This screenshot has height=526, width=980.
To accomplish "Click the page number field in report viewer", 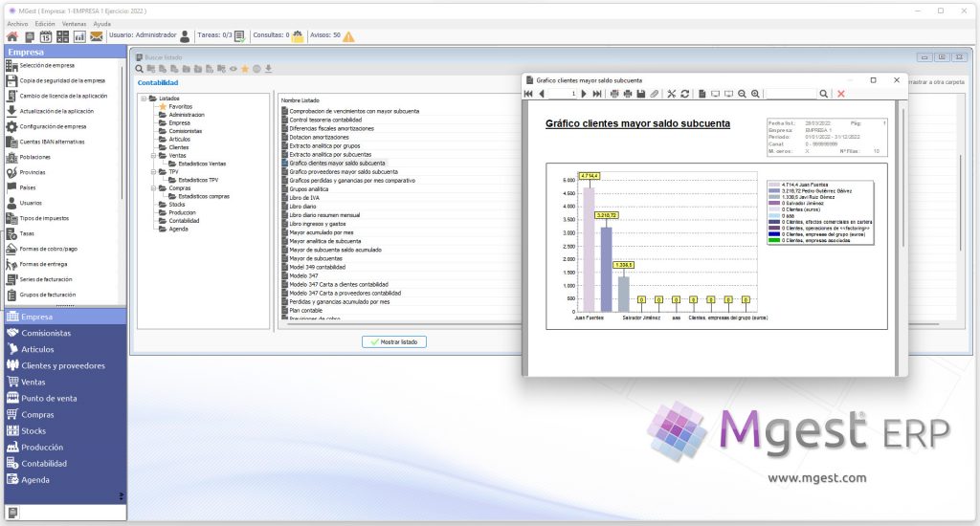I will tap(563, 94).
